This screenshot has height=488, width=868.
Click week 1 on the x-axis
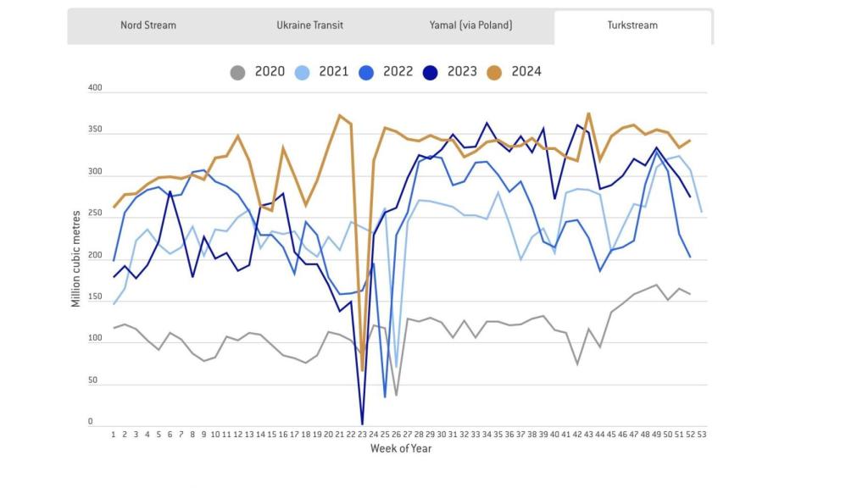click(114, 434)
